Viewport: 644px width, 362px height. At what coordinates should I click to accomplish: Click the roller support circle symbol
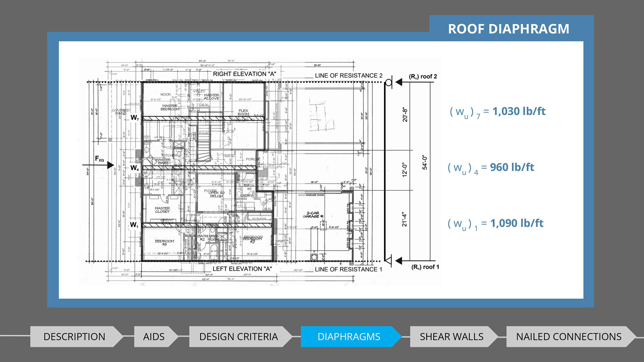[388, 82]
